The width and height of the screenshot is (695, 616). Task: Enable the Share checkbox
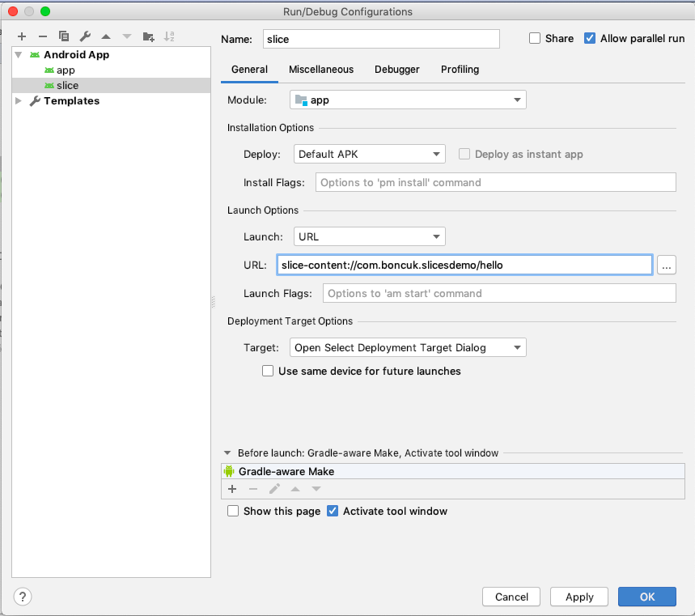tap(534, 39)
